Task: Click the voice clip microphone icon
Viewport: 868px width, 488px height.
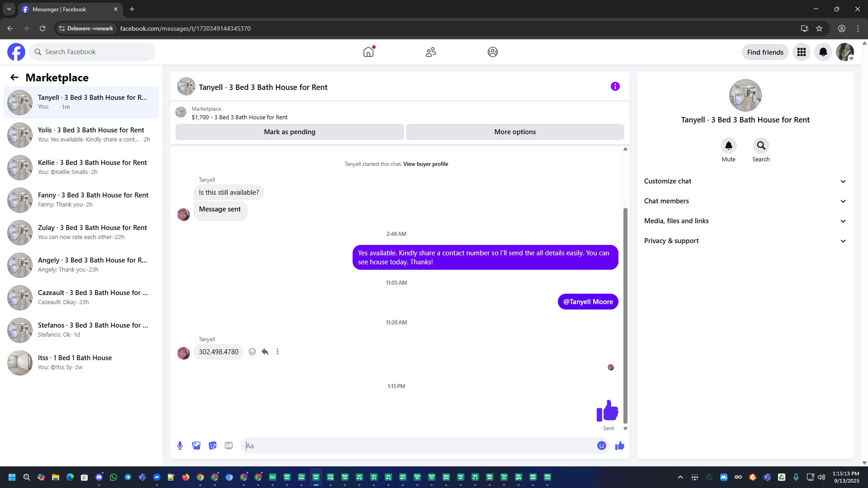Action: pyautogui.click(x=180, y=446)
